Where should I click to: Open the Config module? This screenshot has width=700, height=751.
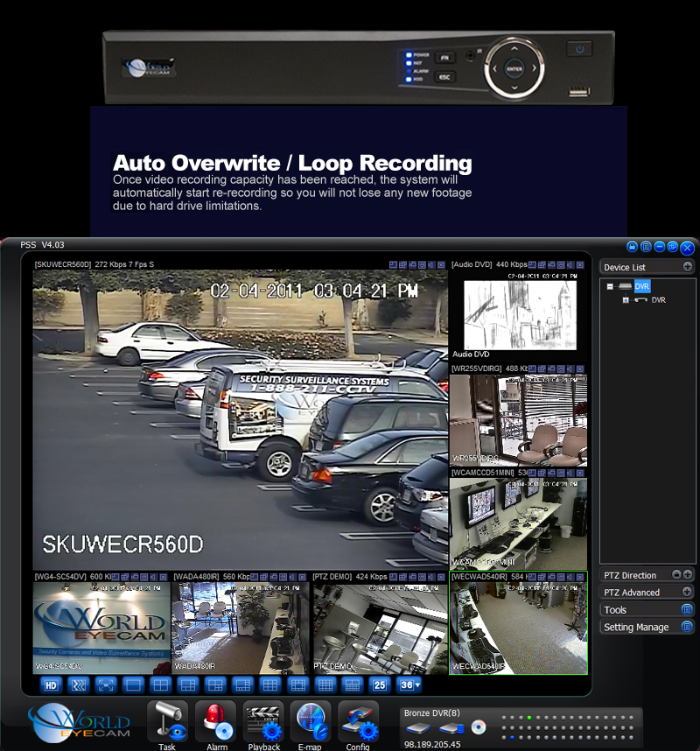358,725
